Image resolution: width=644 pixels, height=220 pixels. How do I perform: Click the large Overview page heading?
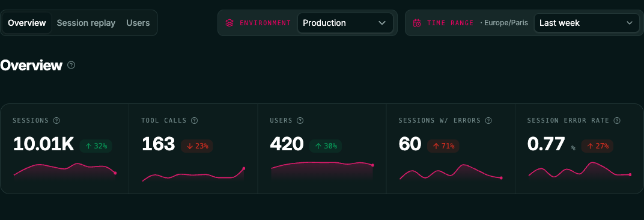(31, 65)
